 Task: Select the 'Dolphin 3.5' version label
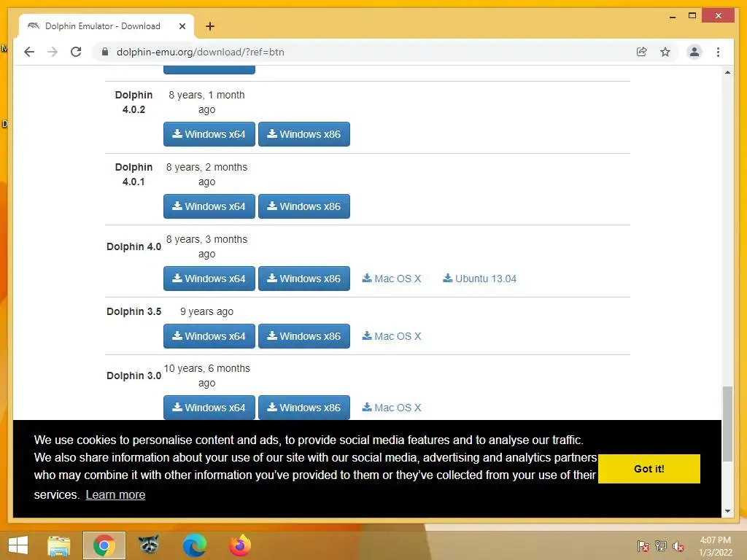point(134,311)
